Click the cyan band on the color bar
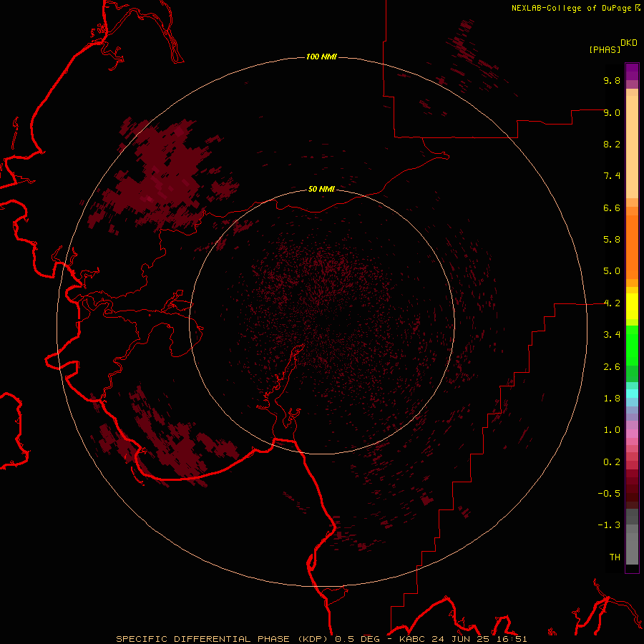 pyautogui.click(x=632, y=393)
